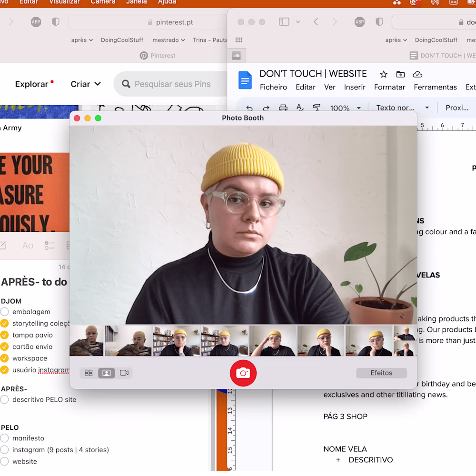This screenshot has width=476, height=476.
Task: Click AdBlock Plus icon in Google Docs window
Action: [359, 22]
